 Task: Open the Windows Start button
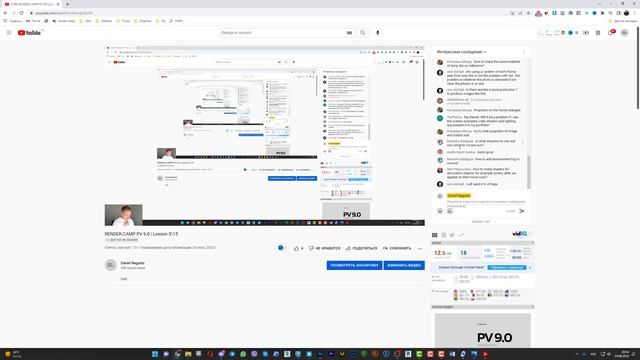click(x=155, y=354)
